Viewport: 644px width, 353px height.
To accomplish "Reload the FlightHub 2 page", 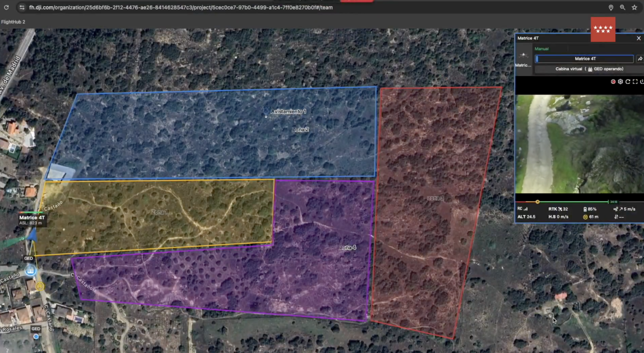I will tap(6, 8).
